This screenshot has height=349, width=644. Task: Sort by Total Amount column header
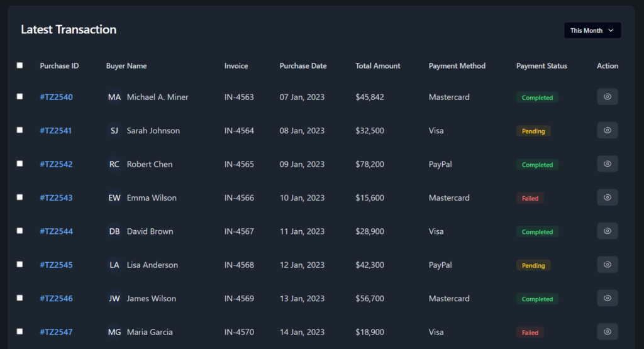tap(377, 65)
